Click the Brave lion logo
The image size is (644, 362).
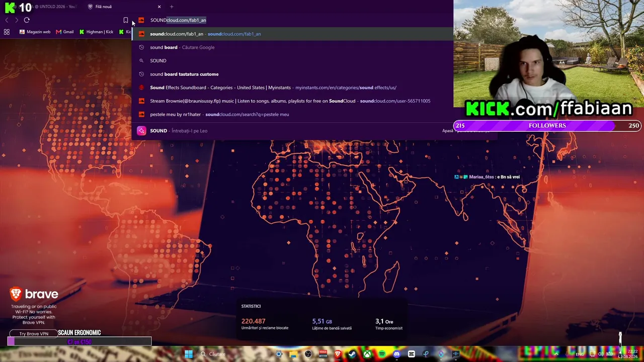pos(16,294)
